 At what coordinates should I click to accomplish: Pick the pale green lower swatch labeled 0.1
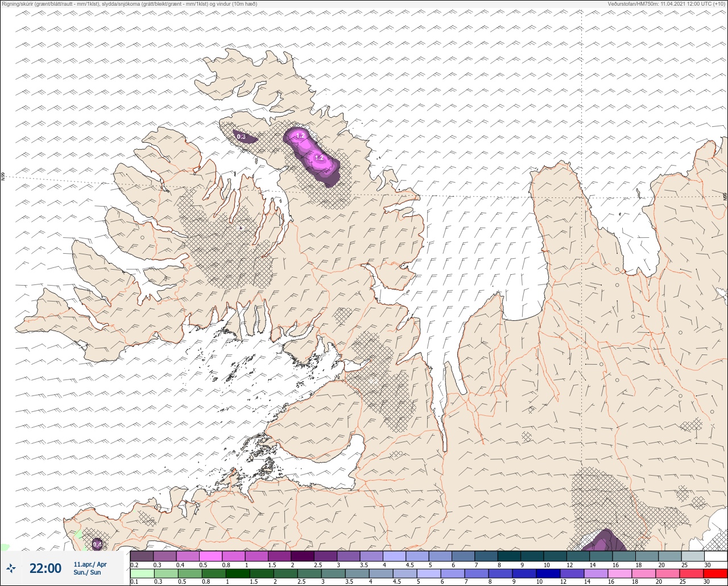[x=142, y=573]
